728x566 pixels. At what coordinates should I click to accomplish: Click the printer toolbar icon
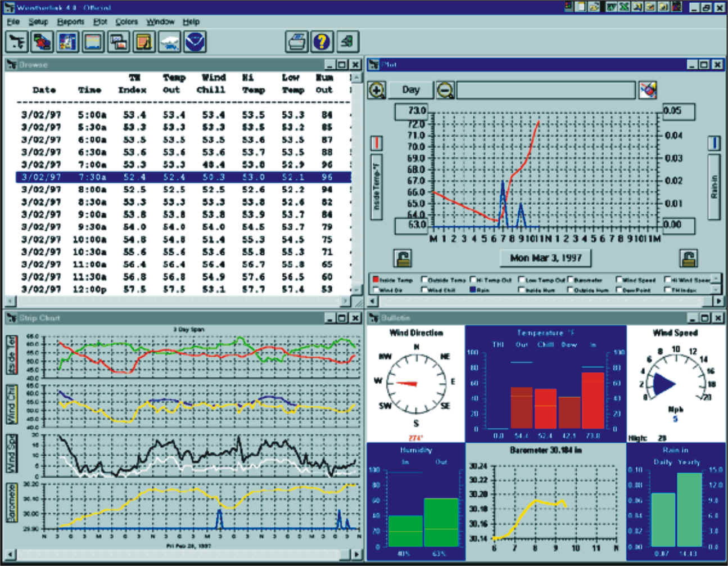(296, 42)
